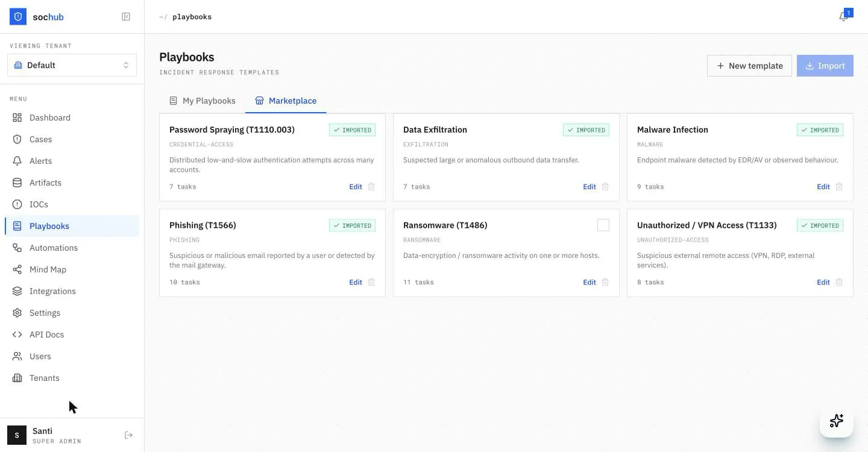The image size is (868, 452).
Task: Switch to the My Playbooks tab
Action: click(202, 101)
